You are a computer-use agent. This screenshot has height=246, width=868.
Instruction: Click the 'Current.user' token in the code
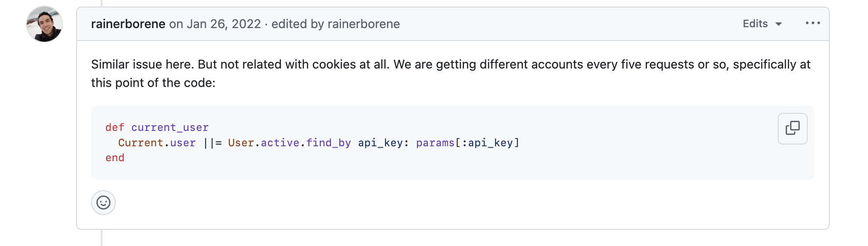pyautogui.click(x=157, y=143)
